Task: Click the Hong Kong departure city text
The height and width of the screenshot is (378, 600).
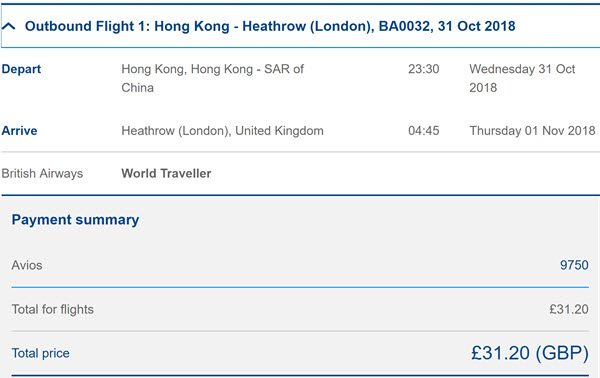Action: click(x=212, y=78)
